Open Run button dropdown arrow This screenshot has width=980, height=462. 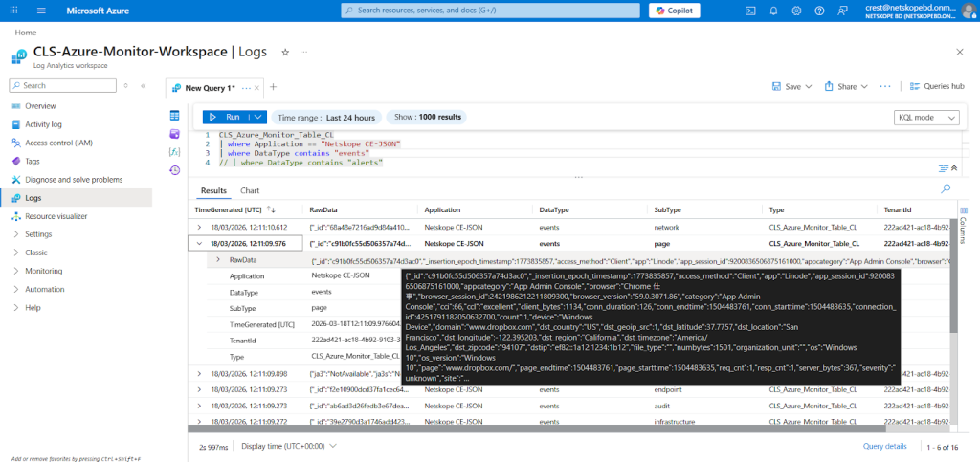(258, 117)
